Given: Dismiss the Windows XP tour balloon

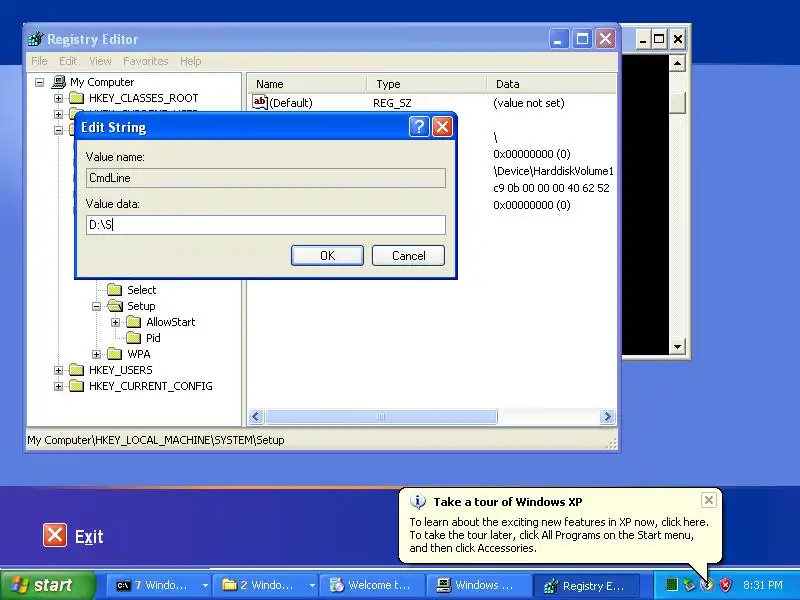Looking at the screenshot, I should [x=709, y=500].
